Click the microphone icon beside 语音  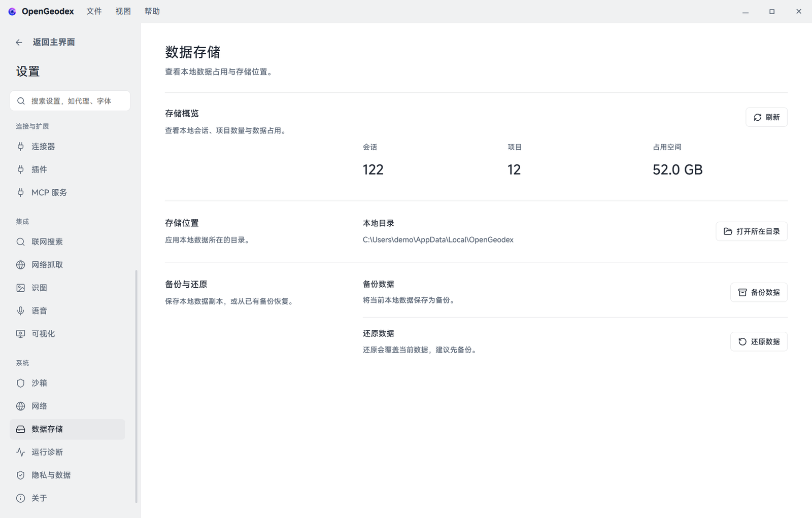(x=20, y=310)
